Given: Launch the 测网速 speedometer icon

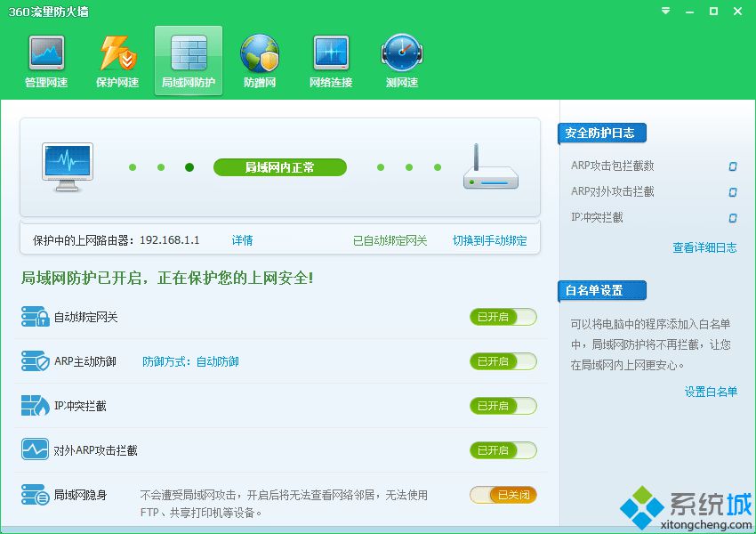Looking at the screenshot, I should click(402, 54).
